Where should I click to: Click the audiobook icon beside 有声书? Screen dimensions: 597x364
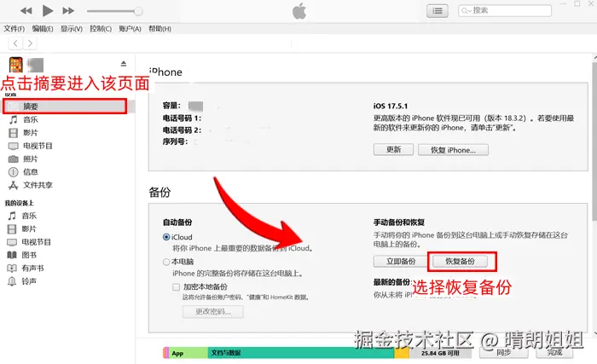pyautogui.click(x=12, y=269)
